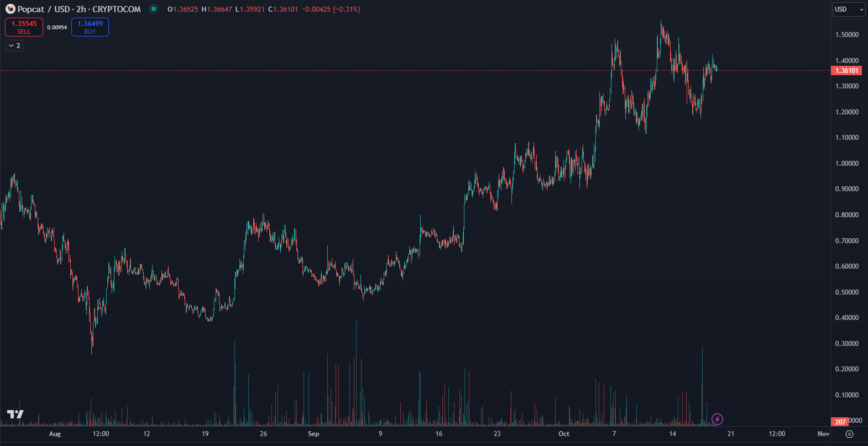868x446 pixels.
Task: Click the 0.50000 price axis label
Action: click(847, 292)
